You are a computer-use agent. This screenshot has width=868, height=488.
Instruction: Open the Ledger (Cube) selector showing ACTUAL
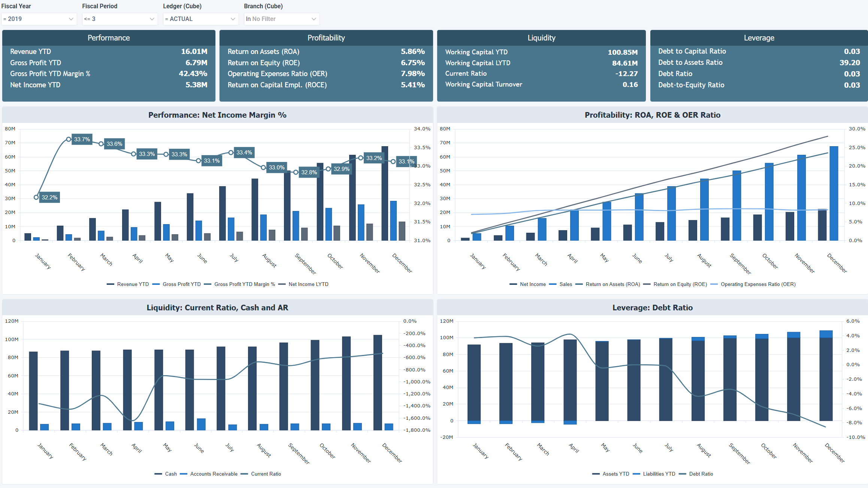200,19
